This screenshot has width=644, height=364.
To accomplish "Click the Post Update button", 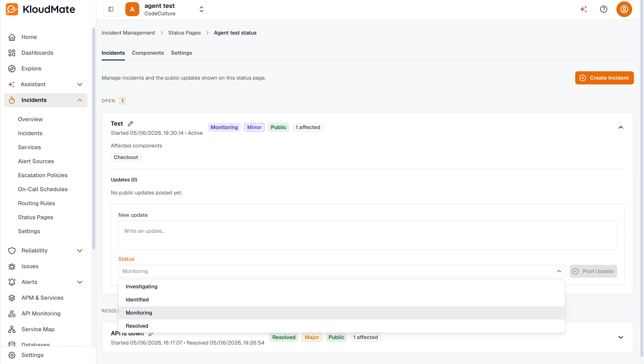I will pyautogui.click(x=593, y=271).
